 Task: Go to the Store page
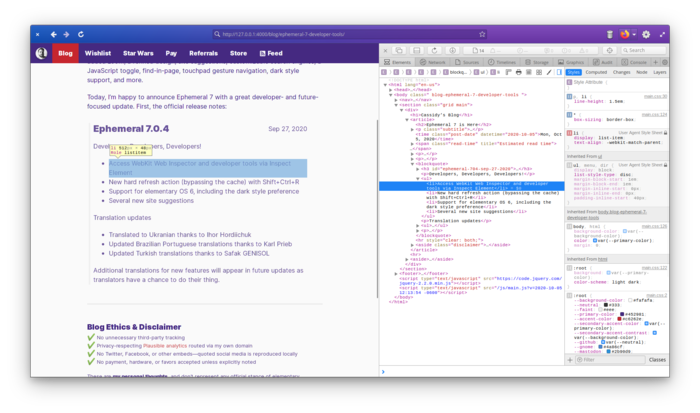(238, 53)
